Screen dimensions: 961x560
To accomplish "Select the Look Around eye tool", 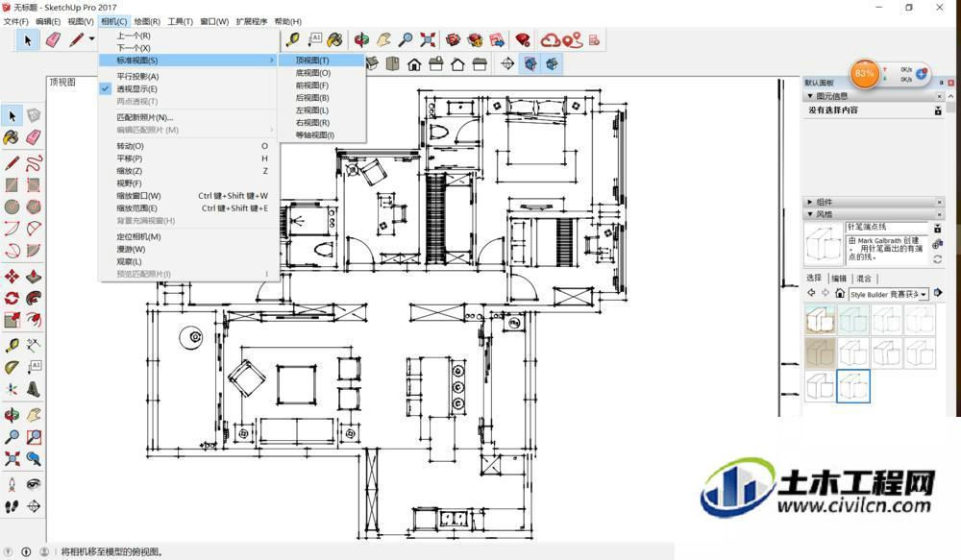I will tap(34, 485).
